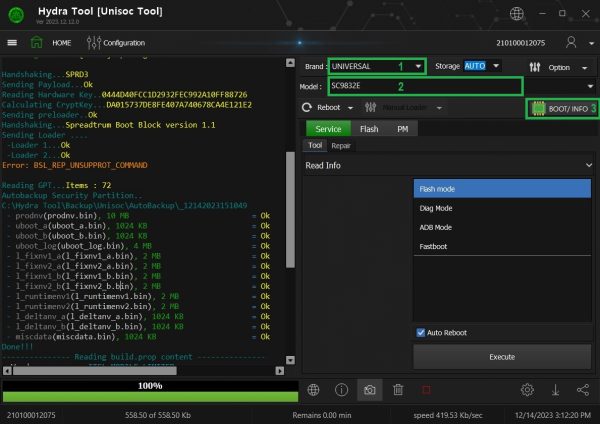Click the share icon

coord(583,390)
